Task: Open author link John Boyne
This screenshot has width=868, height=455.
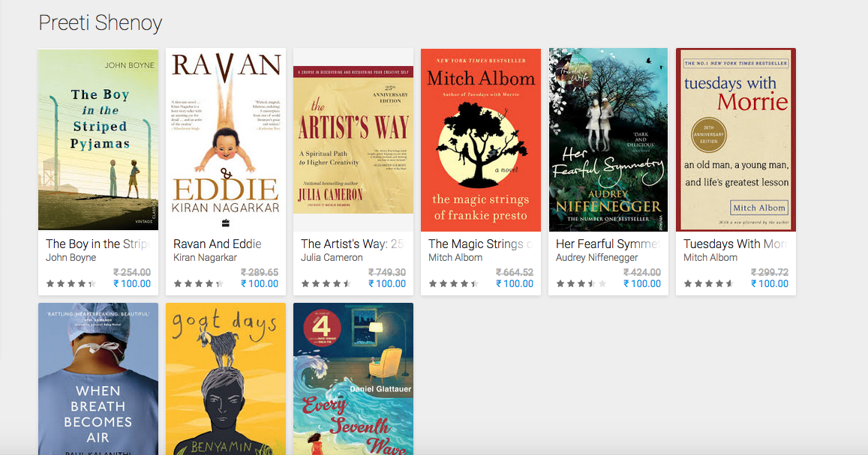Action: (71, 258)
